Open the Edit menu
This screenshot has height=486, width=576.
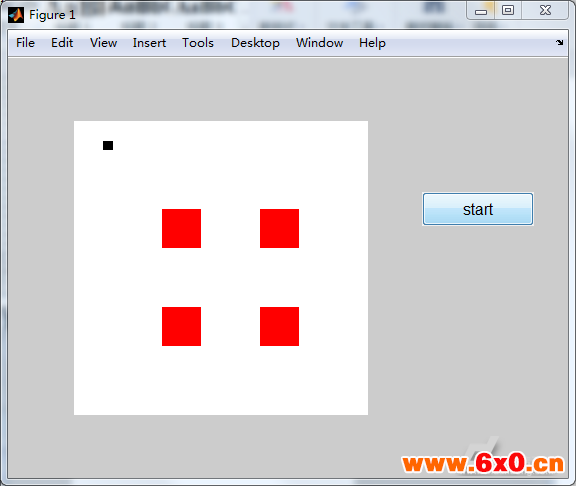tap(62, 43)
